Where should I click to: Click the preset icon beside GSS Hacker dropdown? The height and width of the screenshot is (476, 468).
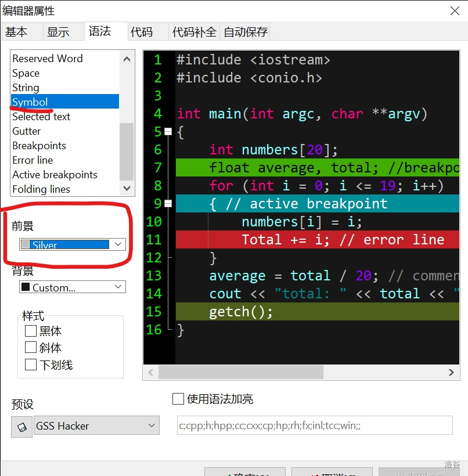21,425
